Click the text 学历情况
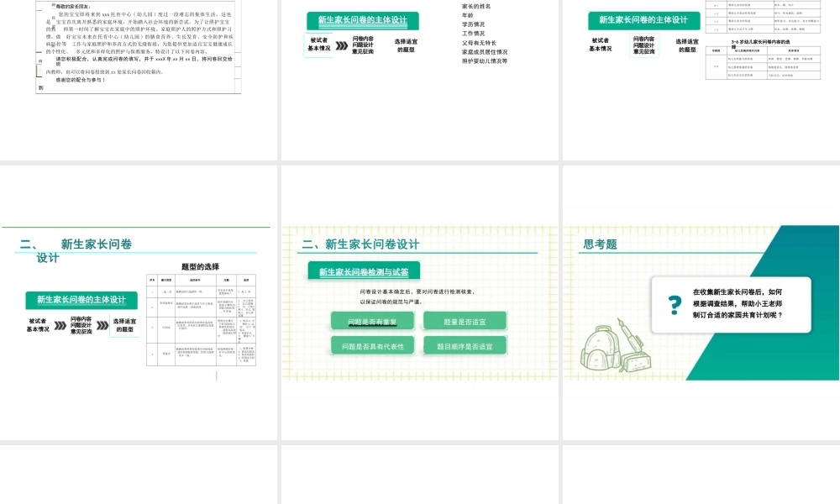Screen dimensions: 840x504 click(x=473, y=24)
